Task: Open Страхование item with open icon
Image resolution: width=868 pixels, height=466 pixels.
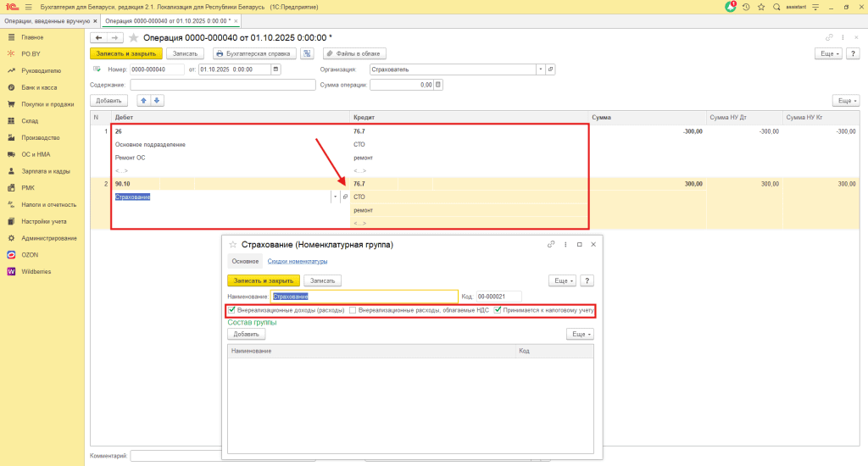Action: [x=345, y=197]
